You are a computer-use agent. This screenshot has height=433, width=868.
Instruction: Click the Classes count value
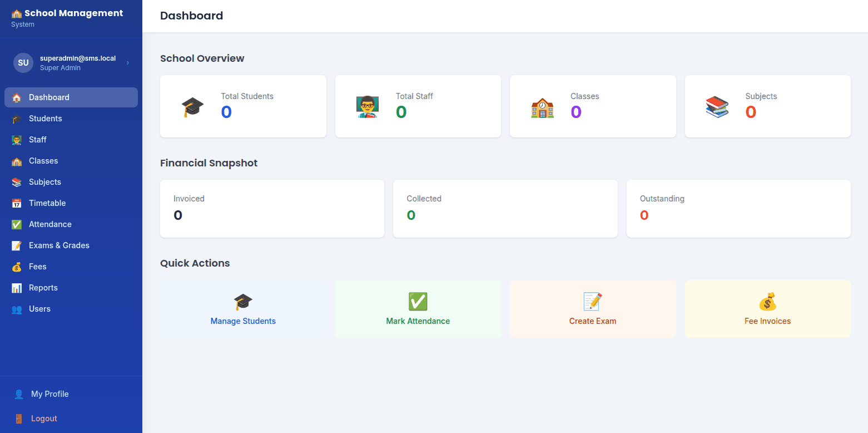click(576, 112)
